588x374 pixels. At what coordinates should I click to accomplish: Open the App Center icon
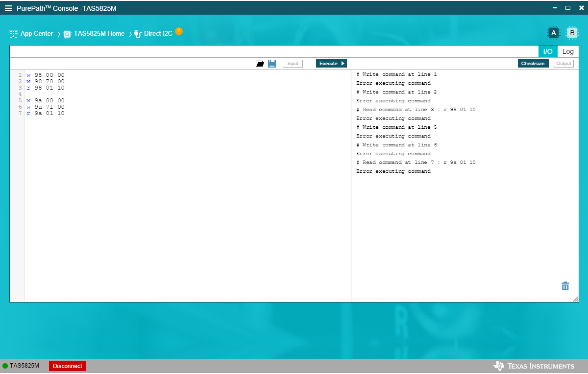pyautogui.click(x=13, y=34)
